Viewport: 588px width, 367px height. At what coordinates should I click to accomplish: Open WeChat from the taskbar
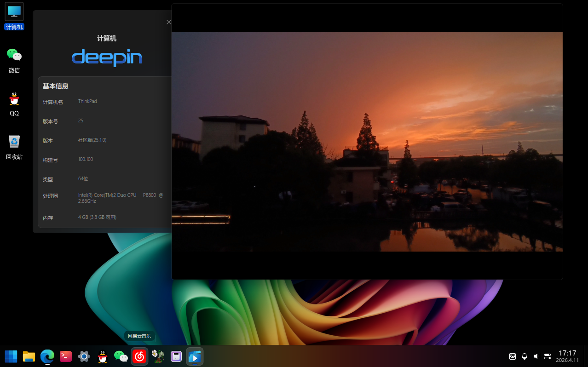[121, 356]
